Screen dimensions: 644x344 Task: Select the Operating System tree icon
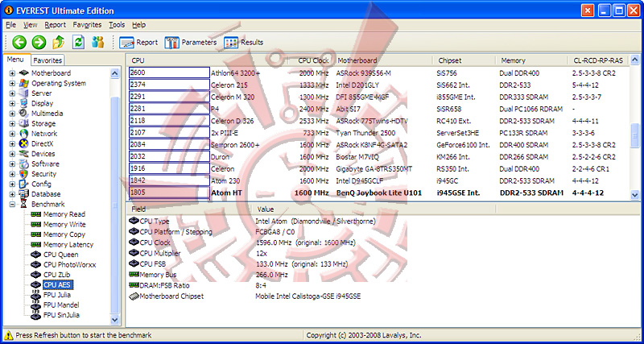24,83
